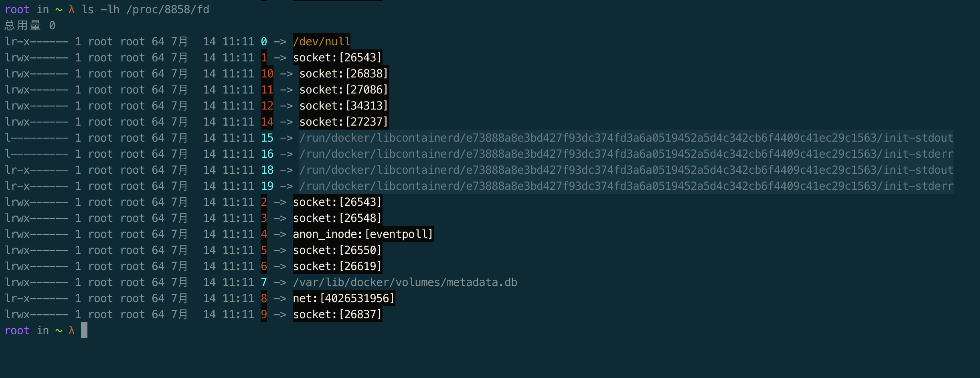Screen dimensions: 980x378
Task: Click the init-stdout path for descriptor 15
Action: tap(626, 138)
